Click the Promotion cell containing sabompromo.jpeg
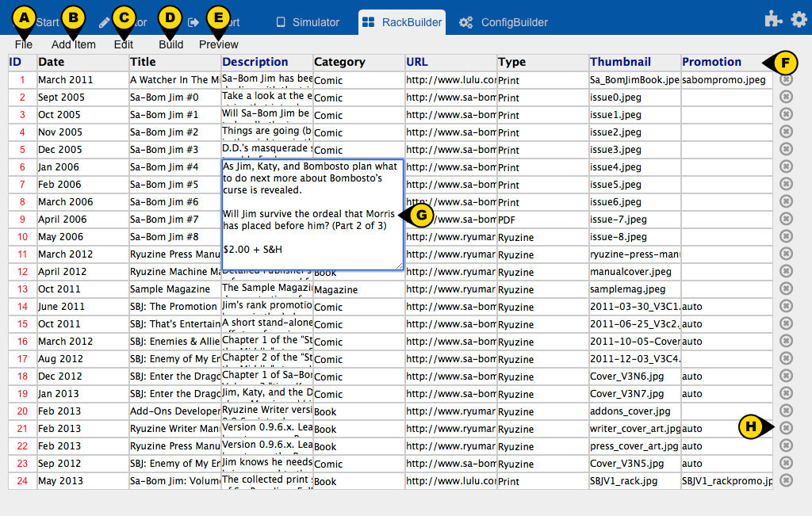The image size is (812, 516). pyautogui.click(x=726, y=80)
